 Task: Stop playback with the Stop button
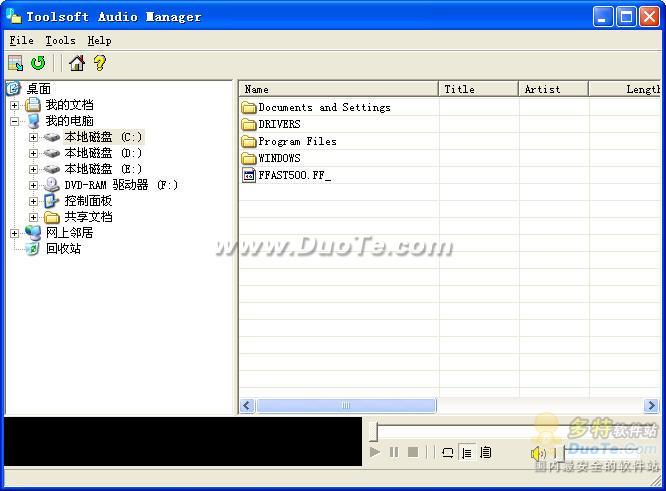click(x=413, y=452)
